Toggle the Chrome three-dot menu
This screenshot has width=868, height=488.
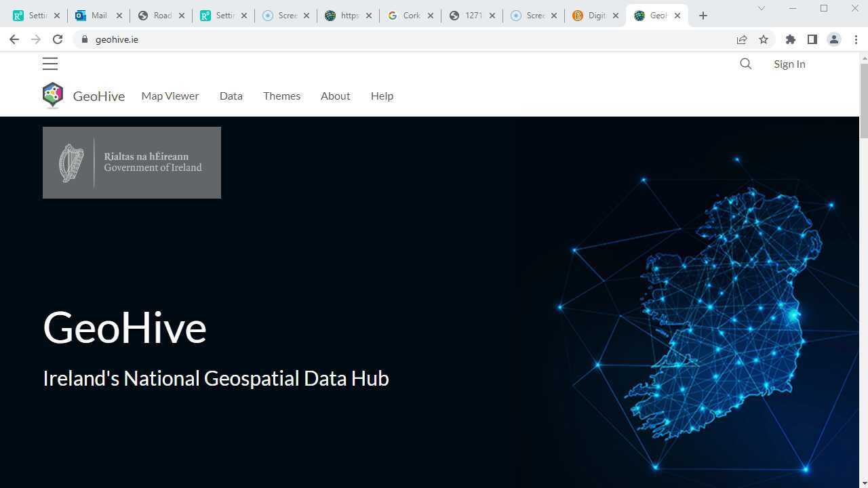pyautogui.click(x=857, y=39)
